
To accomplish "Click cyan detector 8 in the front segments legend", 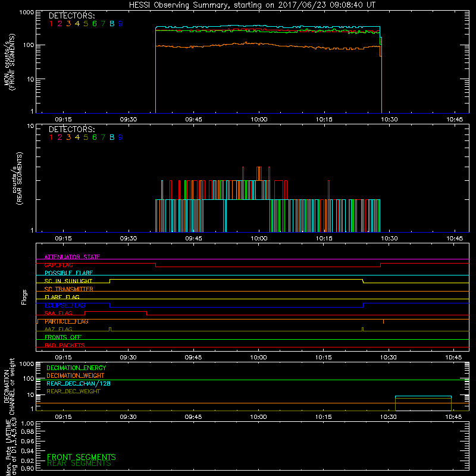I will 112,24.
